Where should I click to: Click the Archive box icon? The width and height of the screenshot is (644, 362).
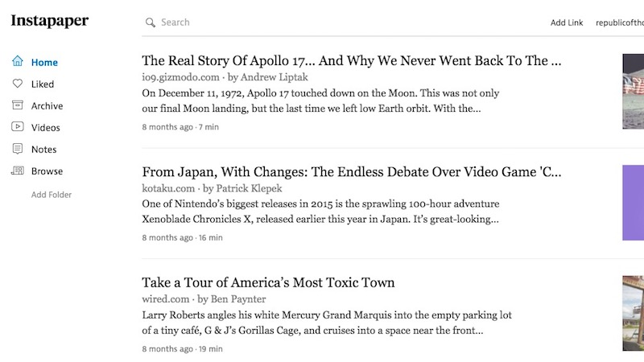click(17, 105)
